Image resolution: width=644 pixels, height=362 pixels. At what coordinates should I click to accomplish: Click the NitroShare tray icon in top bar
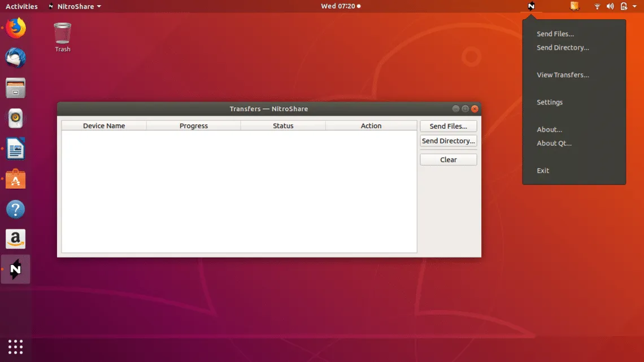click(x=531, y=6)
